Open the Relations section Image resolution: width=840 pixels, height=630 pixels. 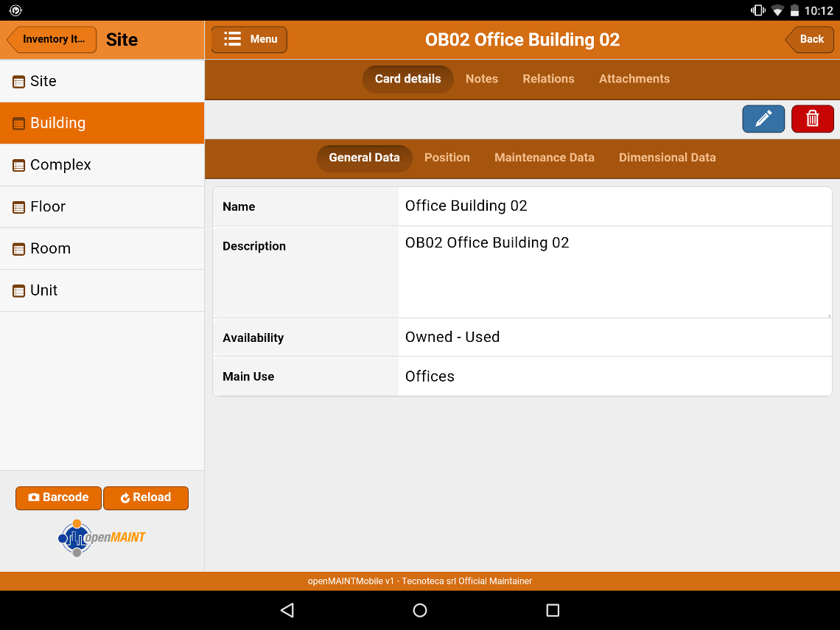[548, 79]
